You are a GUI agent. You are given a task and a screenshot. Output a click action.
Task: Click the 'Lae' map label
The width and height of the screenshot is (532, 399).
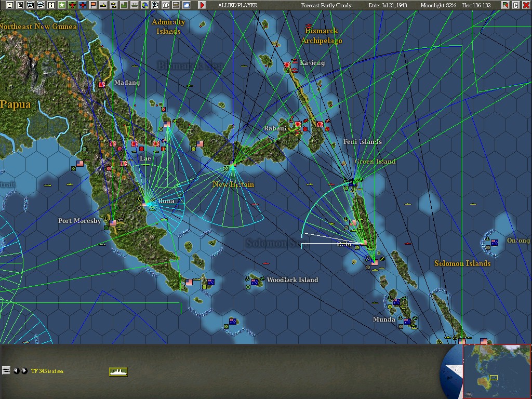(145, 158)
